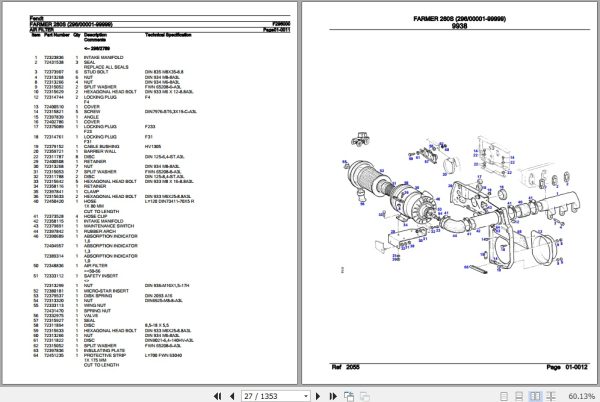600x402 pixels.
Task: Click the previous view icon
Action: pyautogui.click(x=349, y=396)
